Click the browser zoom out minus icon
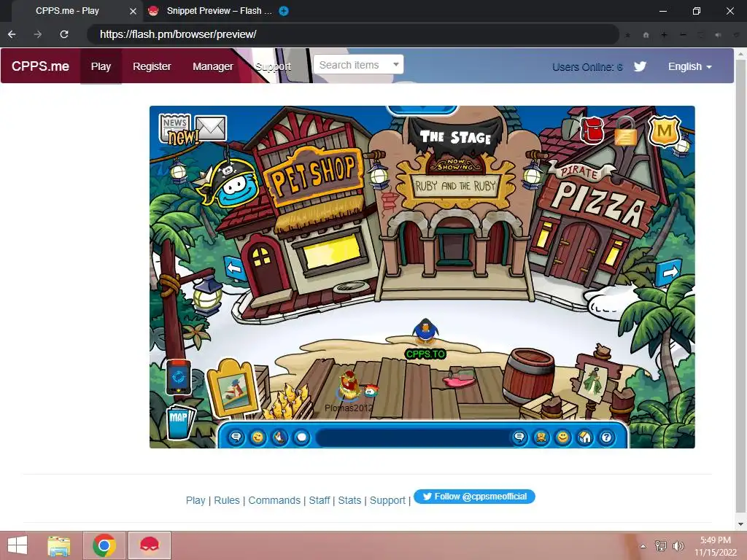Screen dimensions: 747x560 pyautogui.click(x=683, y=35)
